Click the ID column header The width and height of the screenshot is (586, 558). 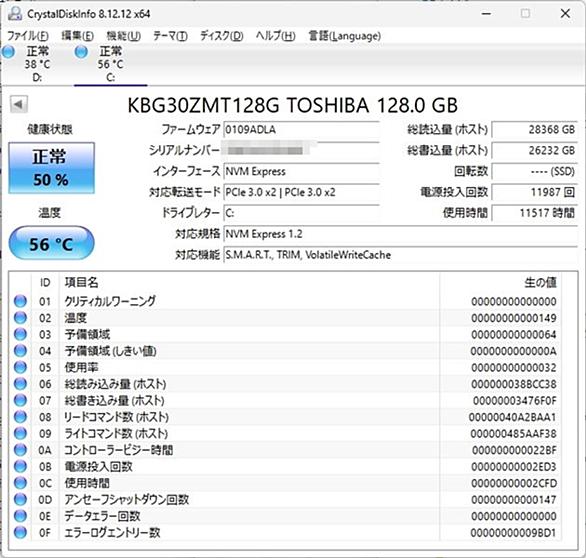(45, 283)
